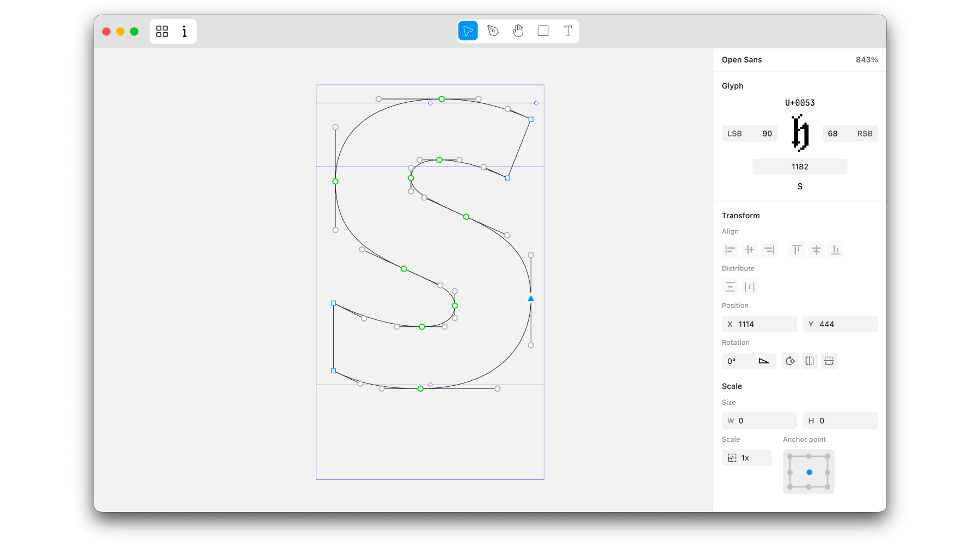The height and width of the screenshot is (544, 980).
Task: Distribute selection vertically
Action: coord(730,287)
